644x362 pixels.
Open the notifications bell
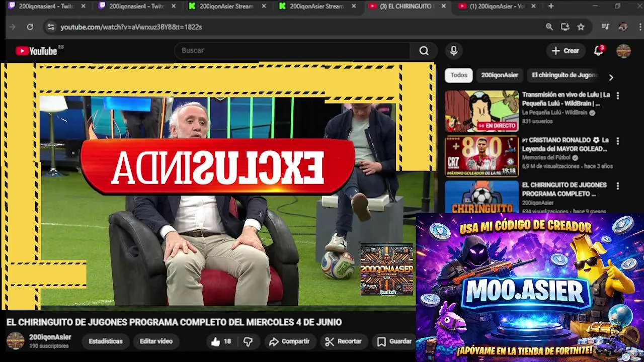(x=598, y=51)
